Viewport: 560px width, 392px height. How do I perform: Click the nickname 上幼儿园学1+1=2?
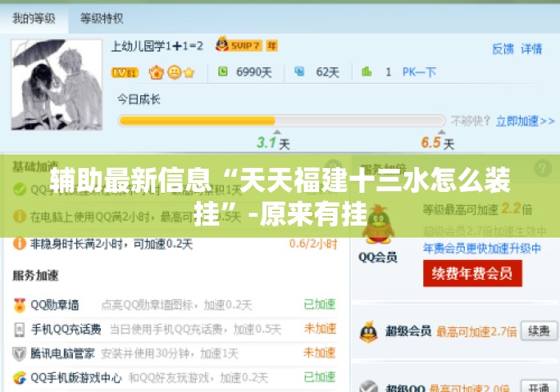pos(157,46)
